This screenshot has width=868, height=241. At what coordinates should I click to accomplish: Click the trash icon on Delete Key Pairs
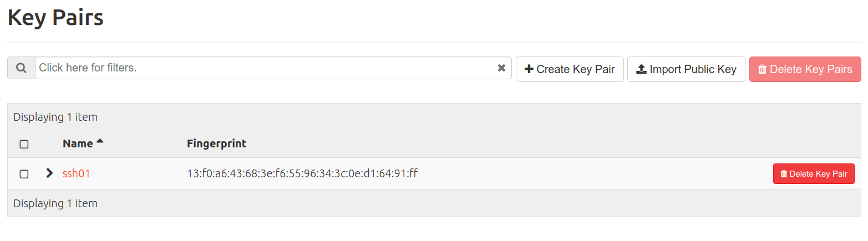point(763,69)
